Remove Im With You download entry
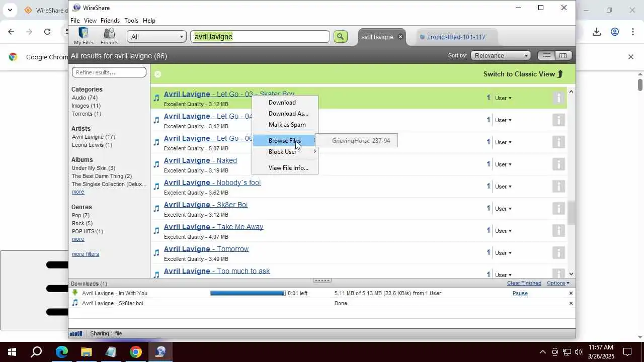 571,293
